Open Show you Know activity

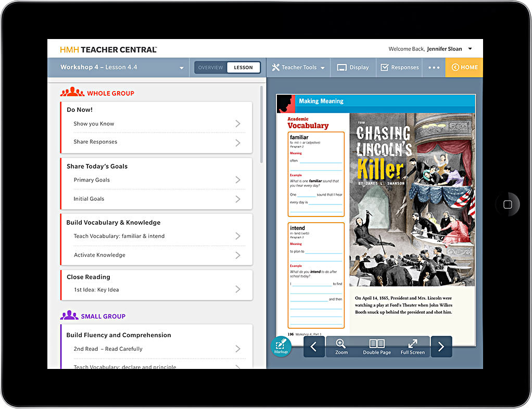click(x=156, y=124)
